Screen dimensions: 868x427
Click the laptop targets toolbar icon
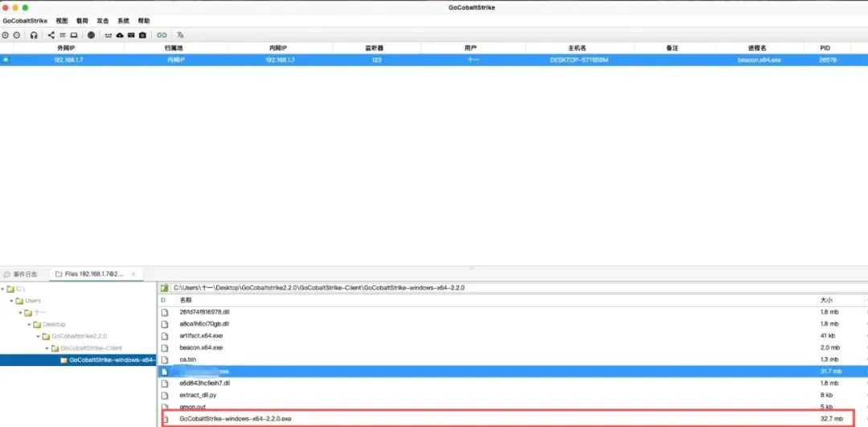(x=74, y=35)
